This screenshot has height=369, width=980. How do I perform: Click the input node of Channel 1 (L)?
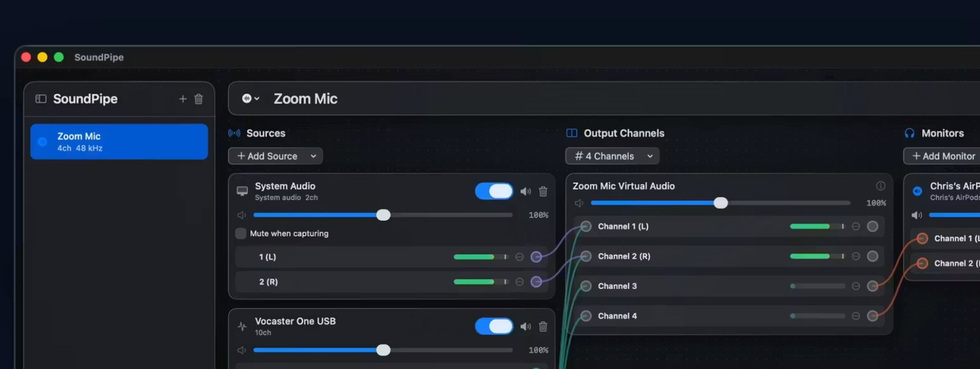tap(586, 226)
